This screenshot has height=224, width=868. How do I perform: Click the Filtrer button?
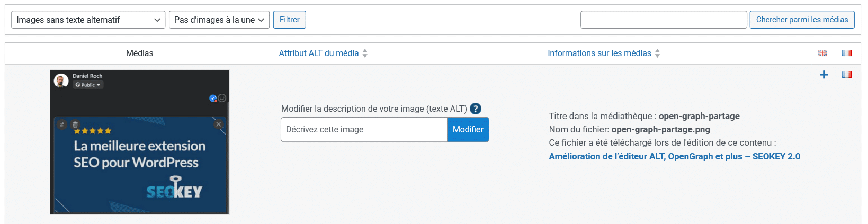coord(290,20)
